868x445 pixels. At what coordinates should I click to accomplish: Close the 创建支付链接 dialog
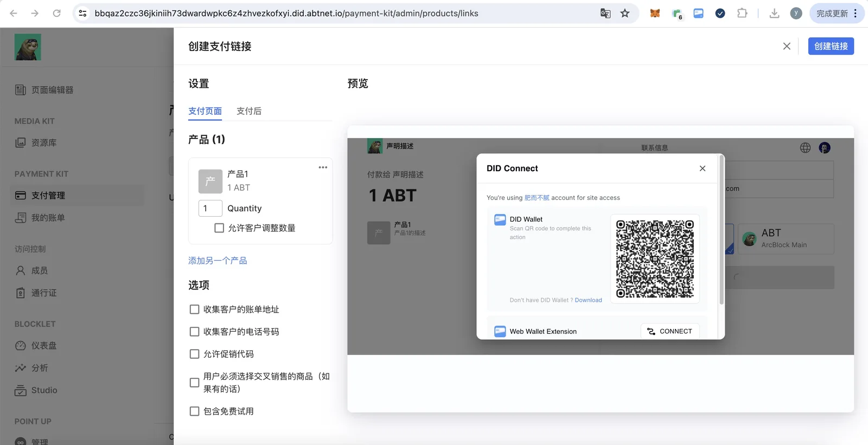point(787,46)
